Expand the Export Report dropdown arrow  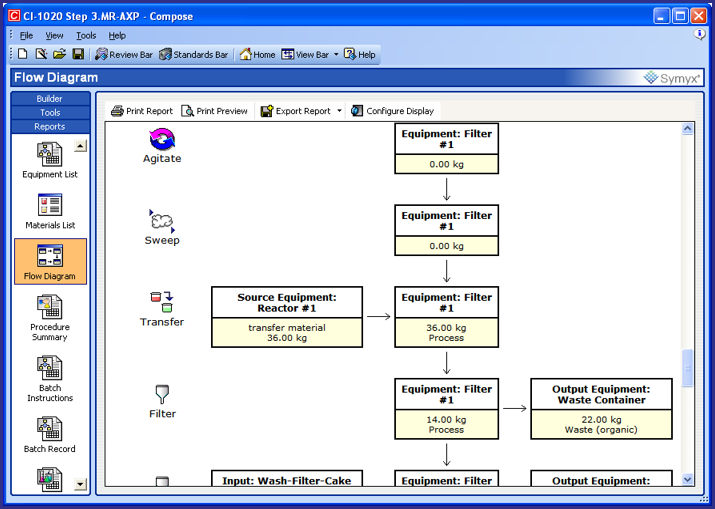tap(340, 111)
